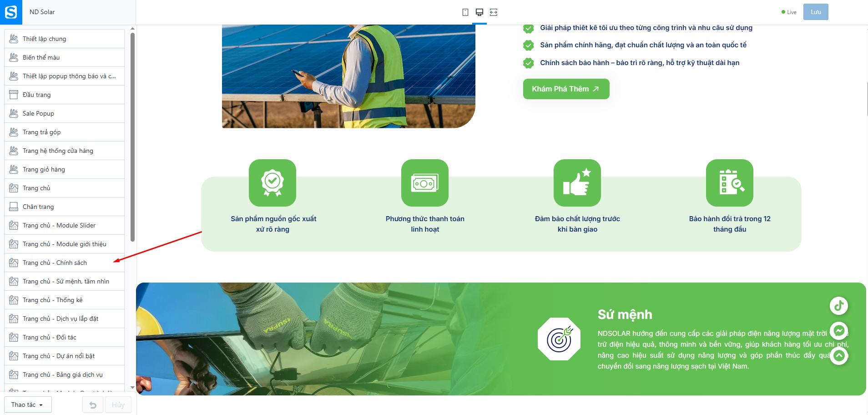This screenshot has width=868, height=415.
Task: Open Trang chủ - Chính sách section
Action: tap(64, 263)
